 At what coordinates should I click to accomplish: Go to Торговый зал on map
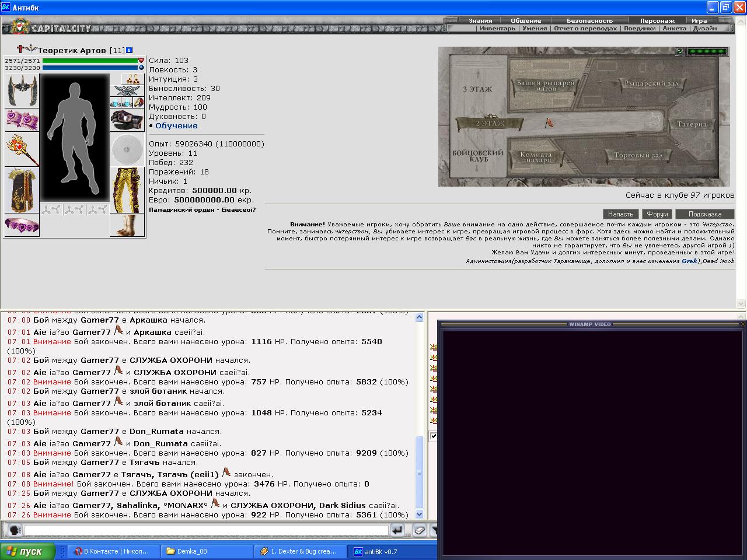[x=638, y=156]
